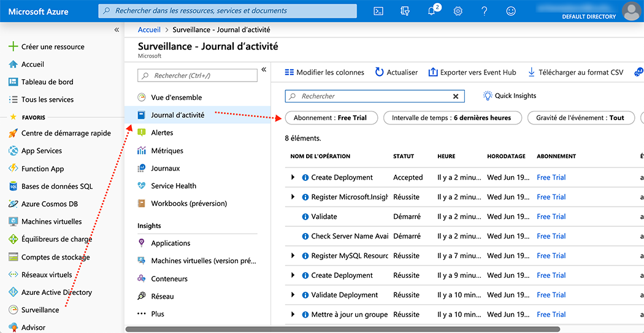
Task: Expand the Register MySQL Resource row
Action: (293, 255)
